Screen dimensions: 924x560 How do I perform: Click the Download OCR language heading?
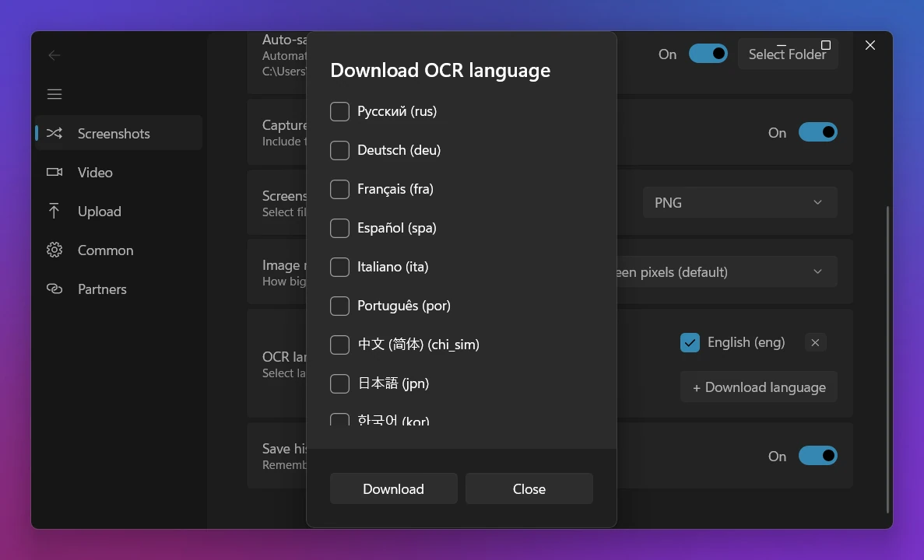pos(440,71)
